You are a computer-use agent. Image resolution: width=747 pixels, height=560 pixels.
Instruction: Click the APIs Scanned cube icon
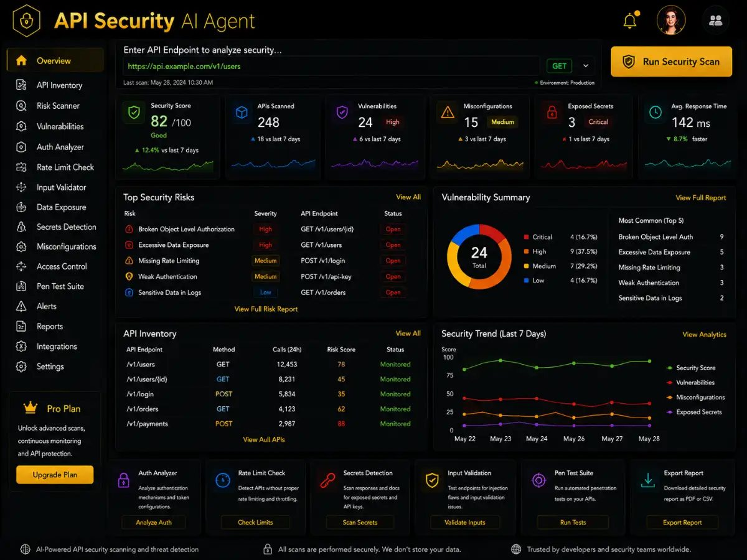tap(241, 113)
